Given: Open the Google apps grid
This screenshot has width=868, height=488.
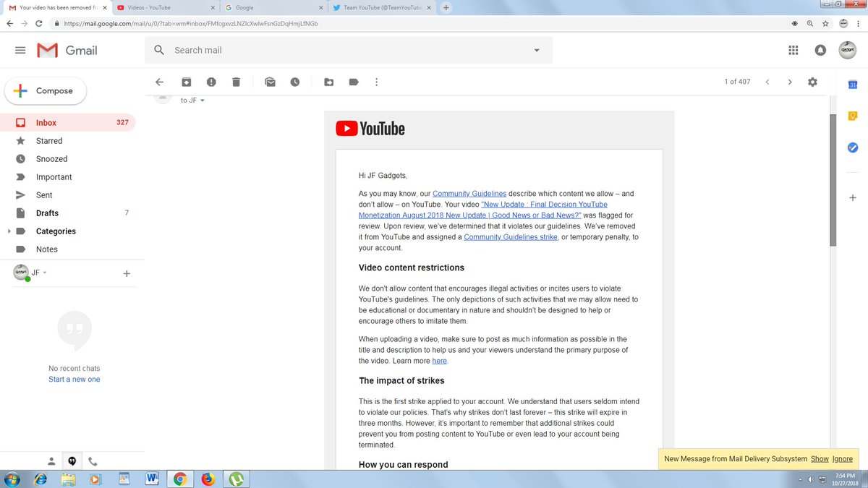Looking at the screenshot, I should pos(793,51).
